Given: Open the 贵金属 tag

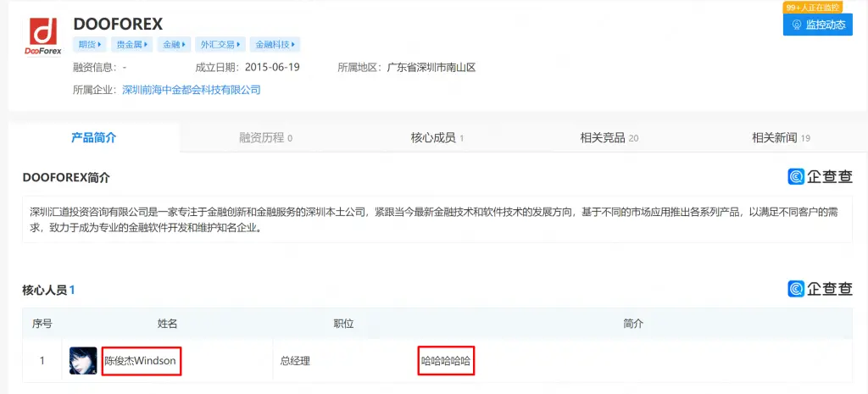Looking at the screenshot, I should tap(131, 45).
